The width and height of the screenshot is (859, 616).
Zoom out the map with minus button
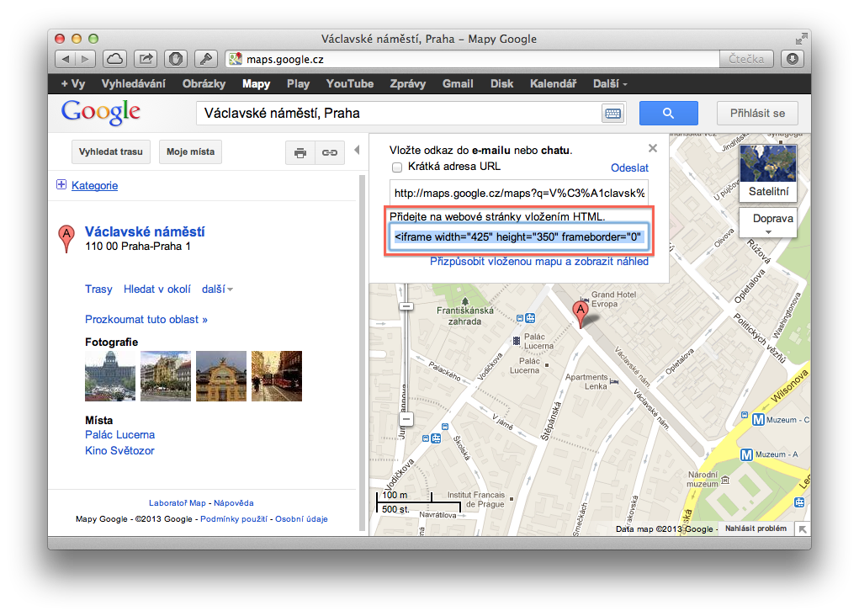tap(406, 418)
